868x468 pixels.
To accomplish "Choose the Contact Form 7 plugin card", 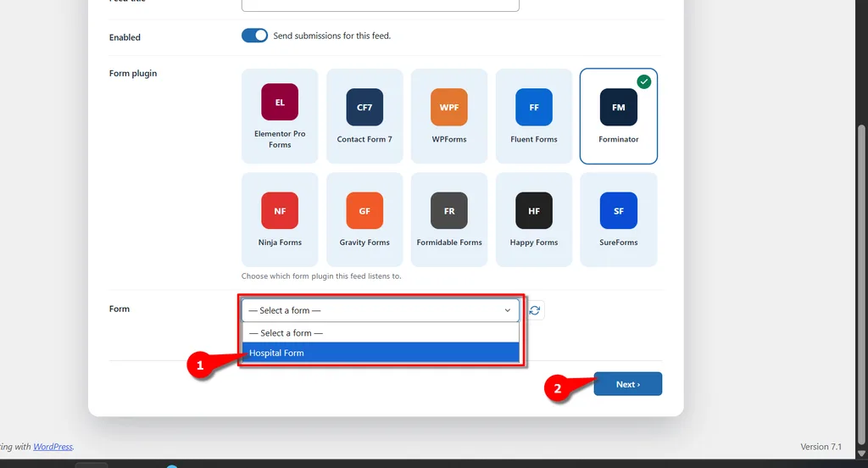I will (364, 116).
